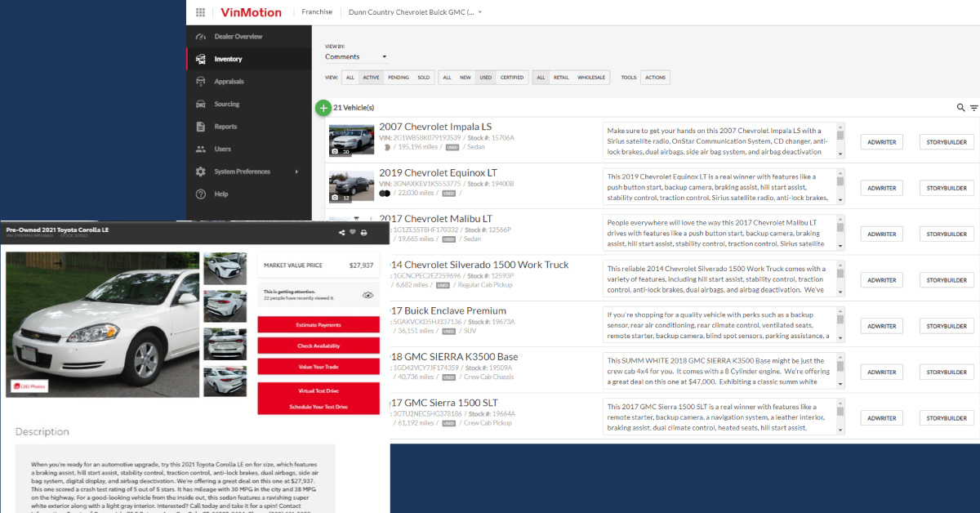Toggle the WHOLESALE filter
Screen dimensions: 980x513
pos(591,78)
